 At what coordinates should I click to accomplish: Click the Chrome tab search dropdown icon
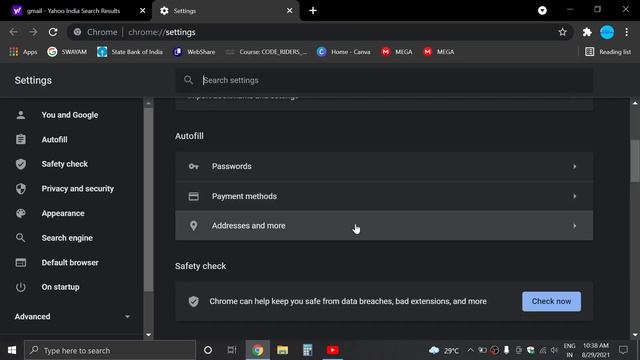pyautogui.click(x=542, y=11)
